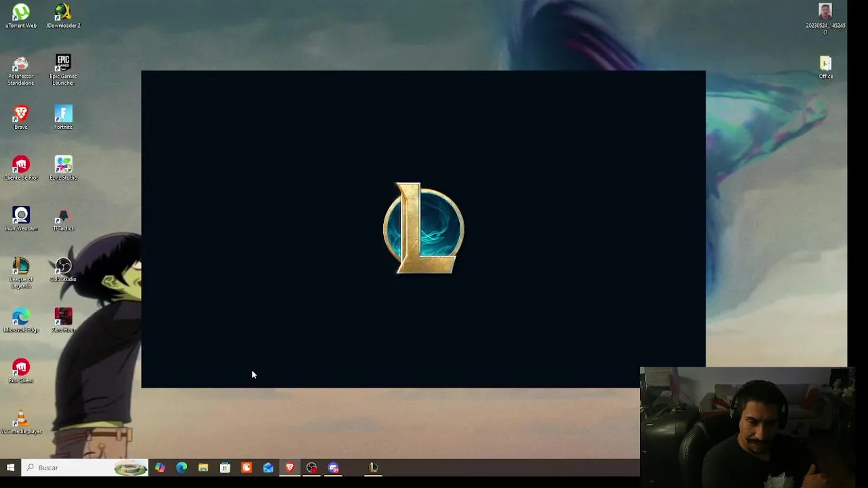Open Microsoft Edge desktop shortcut
This screenshot has width=868, height=488.
click(21, 321)
